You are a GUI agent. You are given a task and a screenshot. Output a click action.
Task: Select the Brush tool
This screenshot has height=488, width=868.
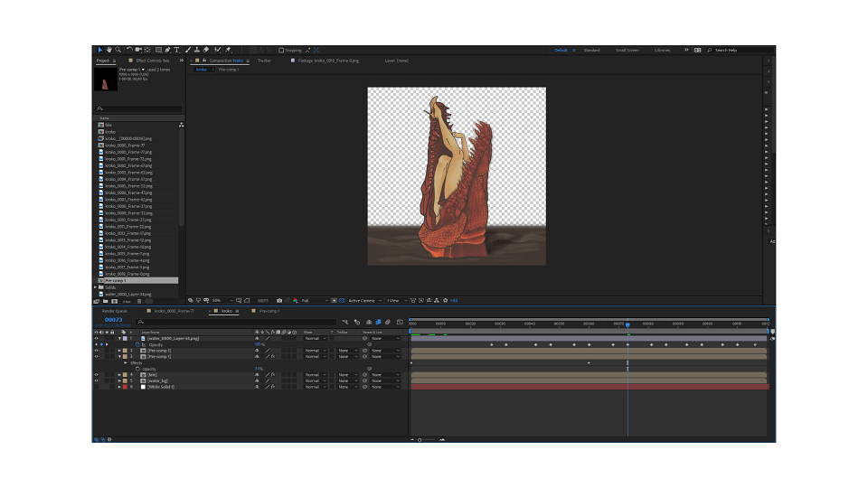(188, 50)
